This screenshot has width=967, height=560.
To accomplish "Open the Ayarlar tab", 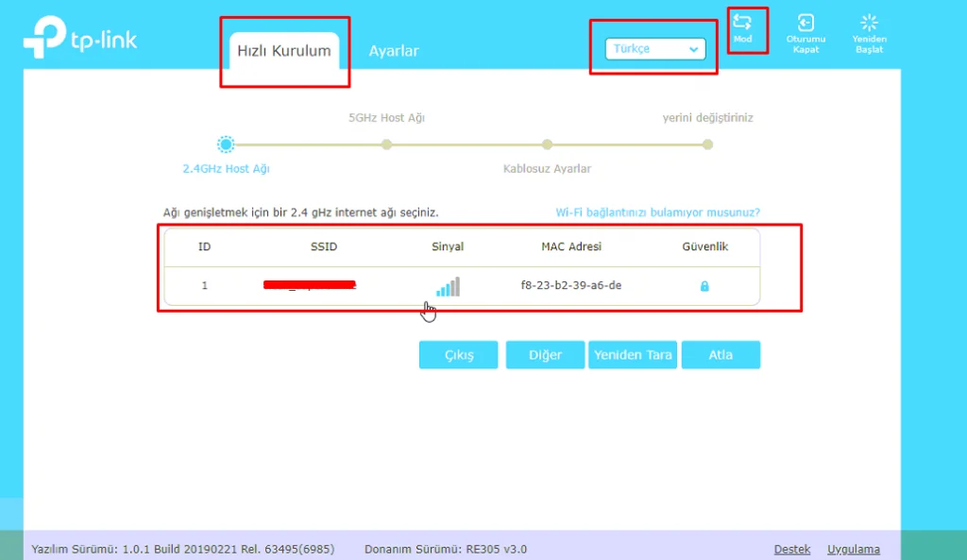I will 393,51.
